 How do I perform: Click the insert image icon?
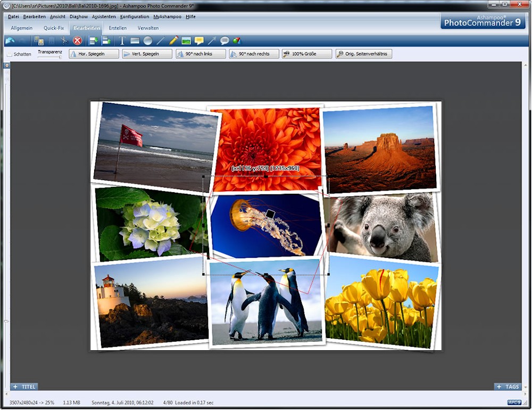coord(186,40)
